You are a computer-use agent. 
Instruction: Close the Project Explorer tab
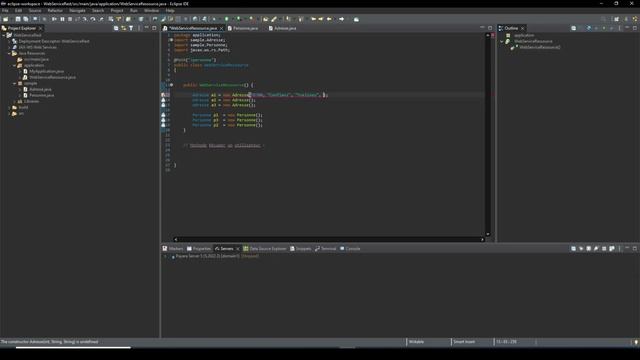40,28
